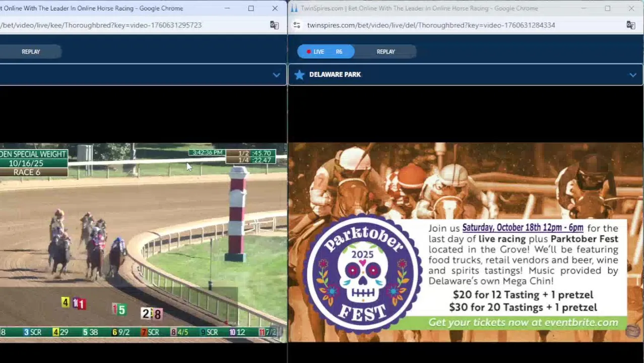Switch to LIVE R6 in right window
The height and width of the screenshot is (363, 644).
pos(326,51)
